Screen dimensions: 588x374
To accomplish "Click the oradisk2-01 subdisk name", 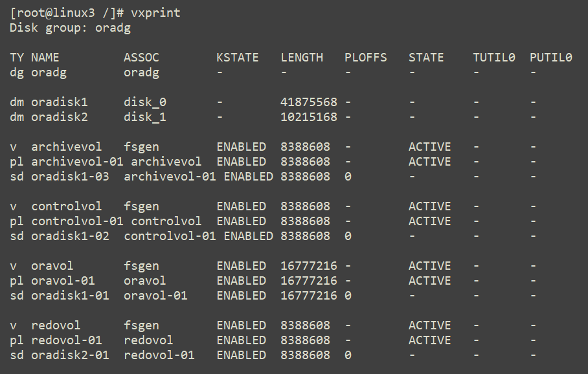I will 70,355.
